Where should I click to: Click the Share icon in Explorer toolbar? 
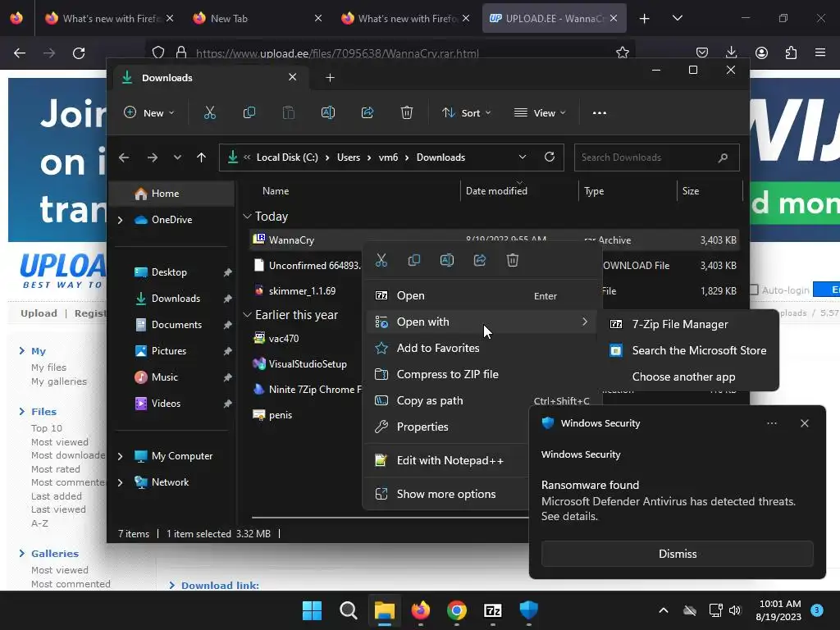click(x=367, y=112)
